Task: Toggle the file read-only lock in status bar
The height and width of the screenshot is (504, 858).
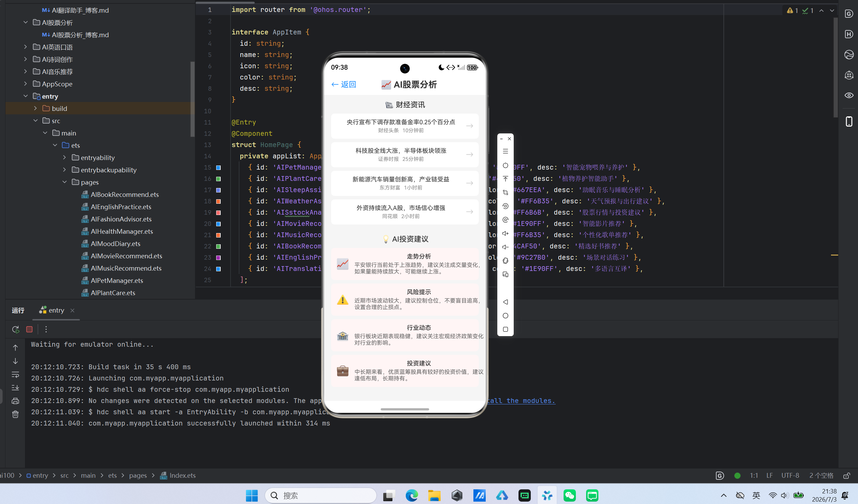Action: [847, 475]
